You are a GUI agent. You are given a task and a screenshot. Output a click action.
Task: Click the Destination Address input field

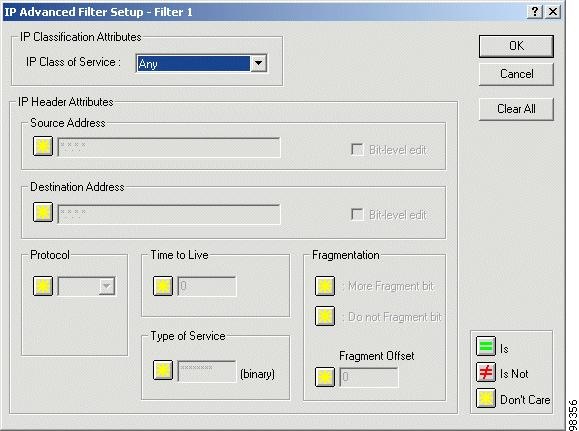click(169, 214)
